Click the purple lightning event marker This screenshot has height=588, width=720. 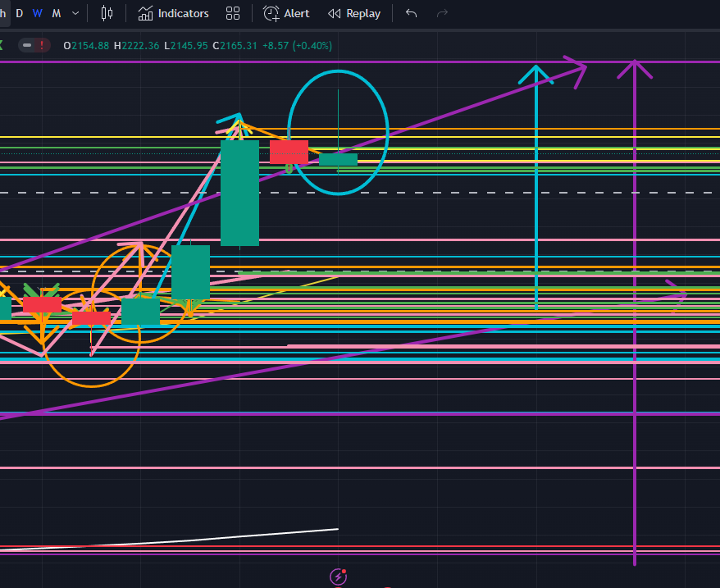click(x=338, y=577)
